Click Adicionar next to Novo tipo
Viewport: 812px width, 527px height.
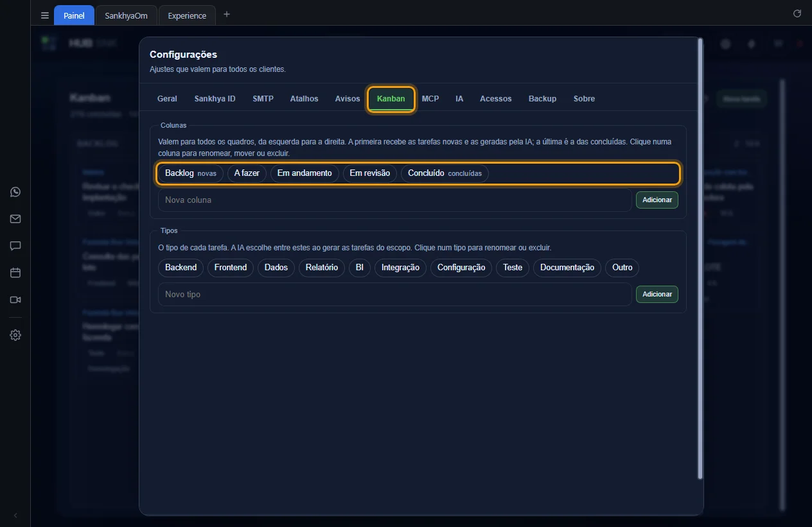pyautogui.click(x=657, y=294)
